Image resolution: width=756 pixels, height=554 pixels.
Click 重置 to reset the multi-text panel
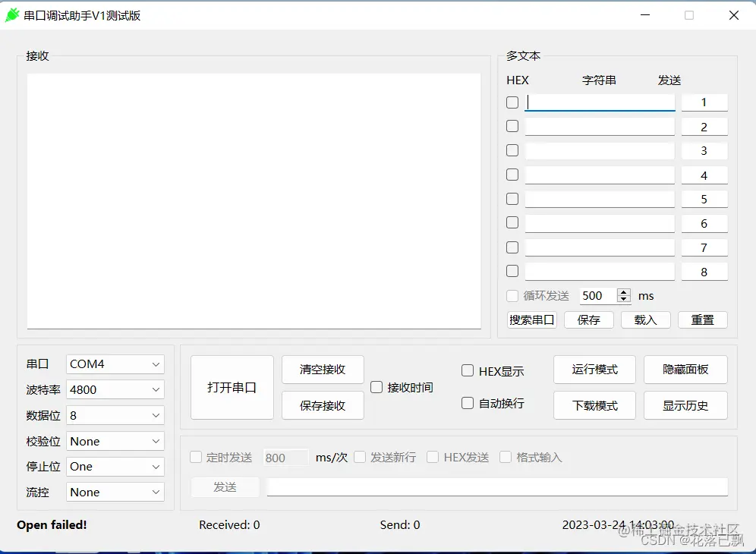pos(702,319)
